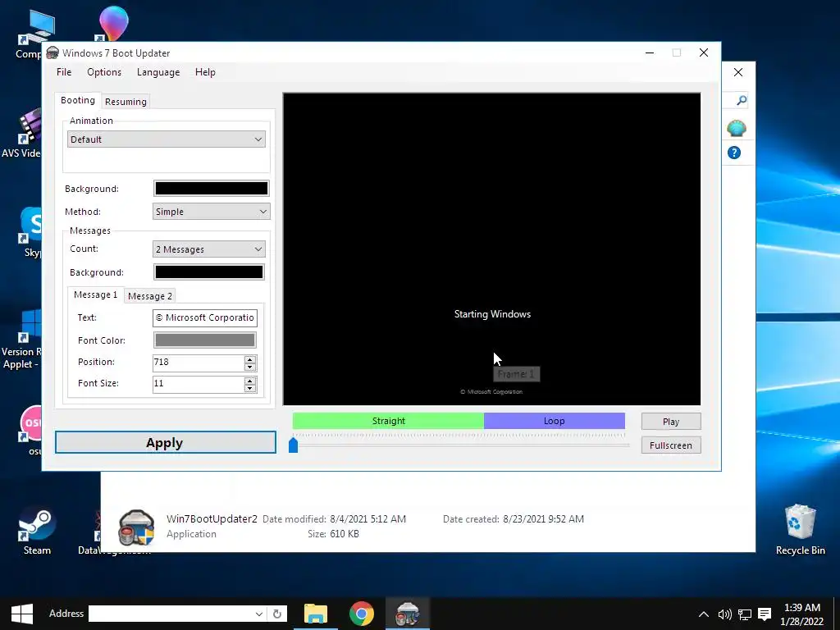Screen dimensions: 840x630
Task: Pick the Font Color gray swatch
Action: (204, 340)
